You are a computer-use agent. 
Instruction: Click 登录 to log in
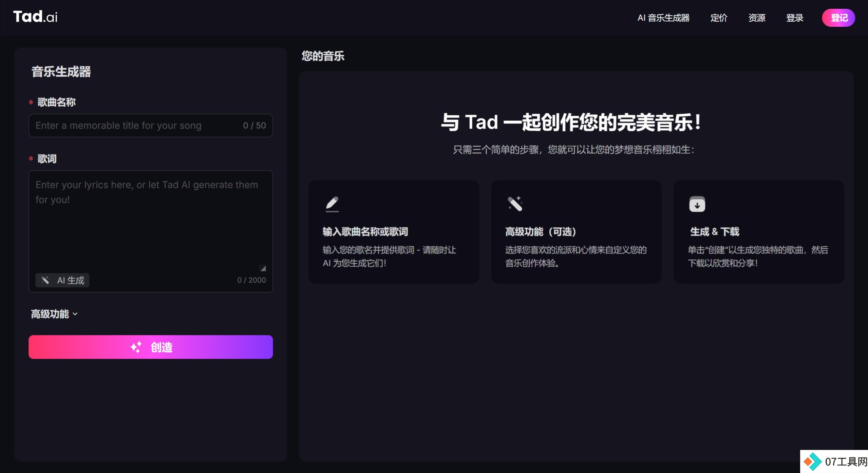[795, 18]
